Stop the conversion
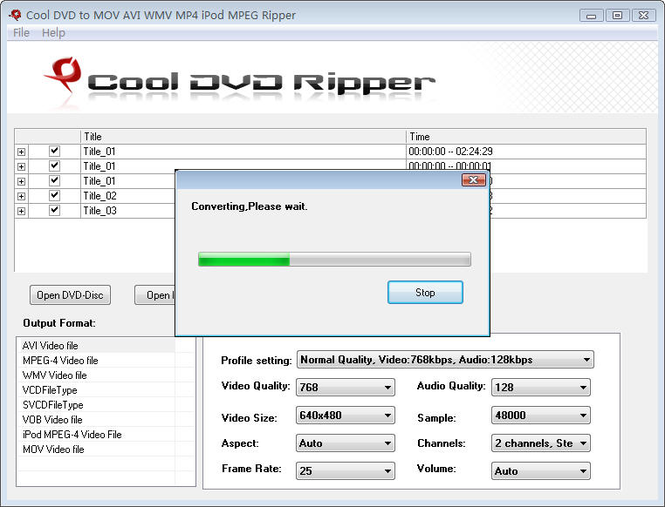Image resolution: width=665 pixels, height=507 pixels. coord(425,292)
